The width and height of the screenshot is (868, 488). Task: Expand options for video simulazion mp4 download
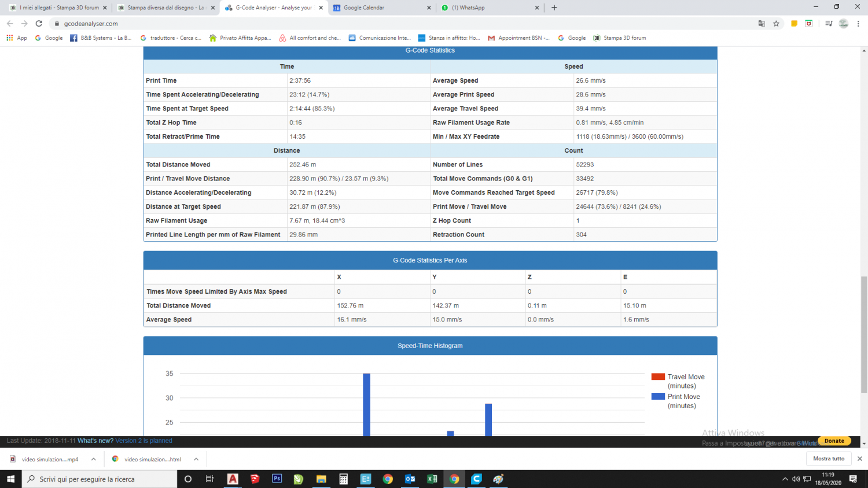click(93, 459)
